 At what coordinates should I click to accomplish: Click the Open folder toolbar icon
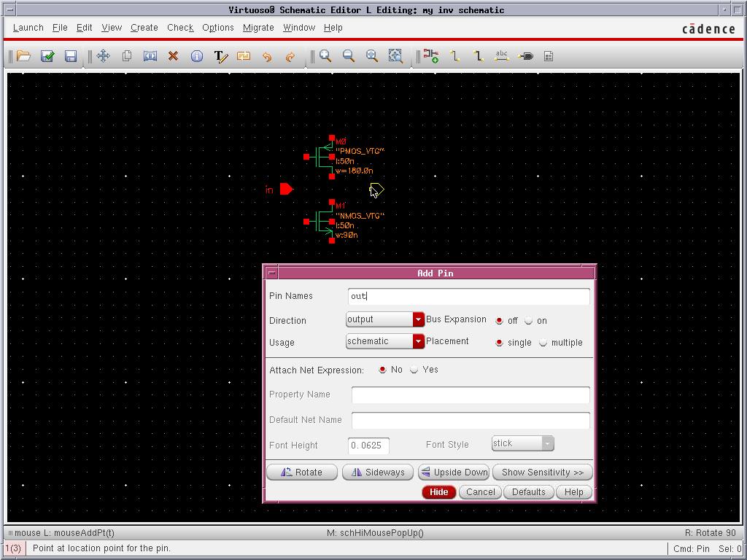click(x=23, y=56)
